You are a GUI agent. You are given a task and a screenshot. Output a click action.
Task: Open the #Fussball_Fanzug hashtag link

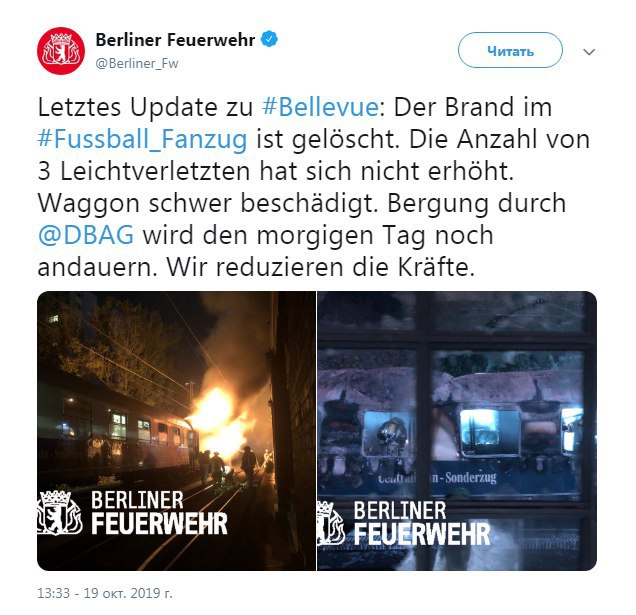point(142,140)
